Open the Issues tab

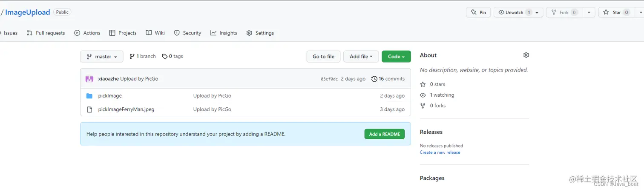click(10, 33)
